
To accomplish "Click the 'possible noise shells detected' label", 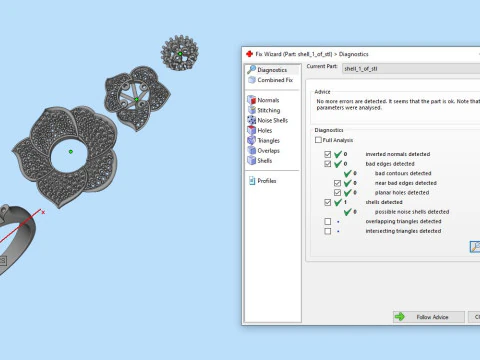I will pos(412,212).
